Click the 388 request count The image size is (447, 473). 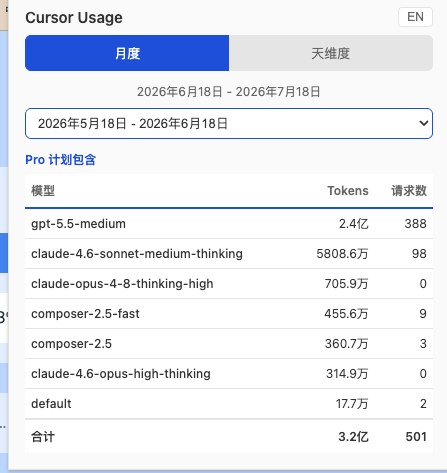click(x=416, y=224)
